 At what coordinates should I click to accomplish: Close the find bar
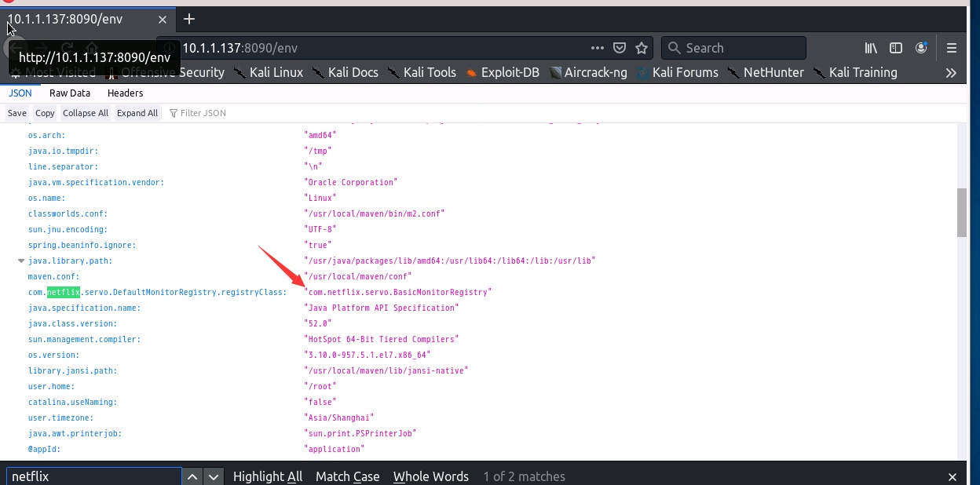952,476
